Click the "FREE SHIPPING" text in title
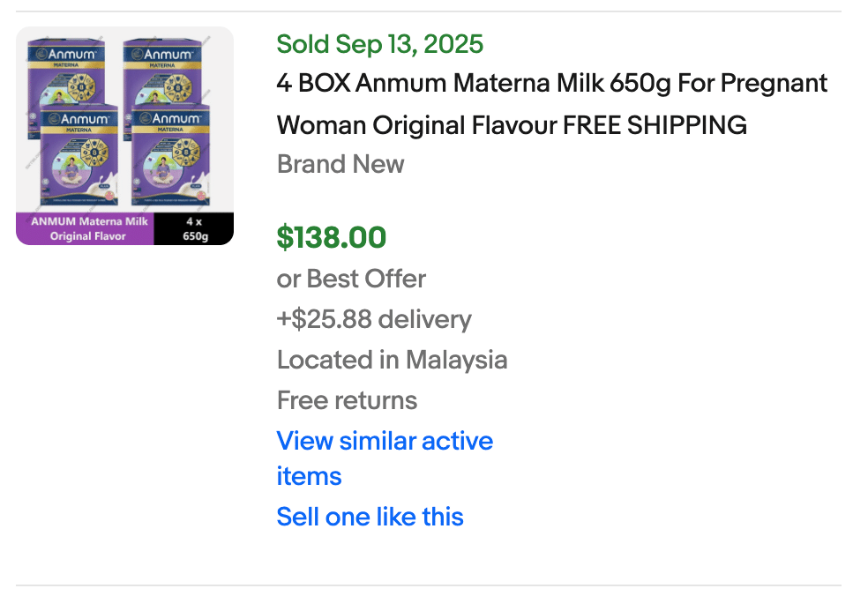 (x=655, y=125)
